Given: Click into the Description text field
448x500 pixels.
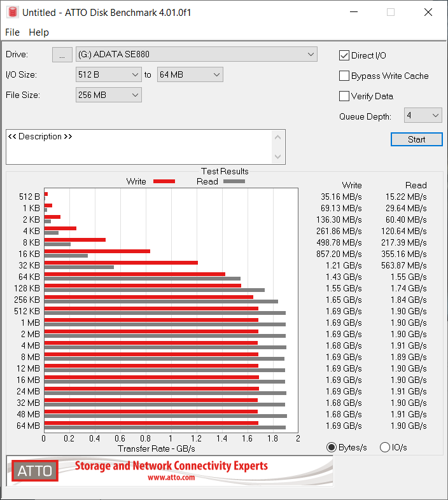Looking at the screenshot, I should (x=139, y=147).
